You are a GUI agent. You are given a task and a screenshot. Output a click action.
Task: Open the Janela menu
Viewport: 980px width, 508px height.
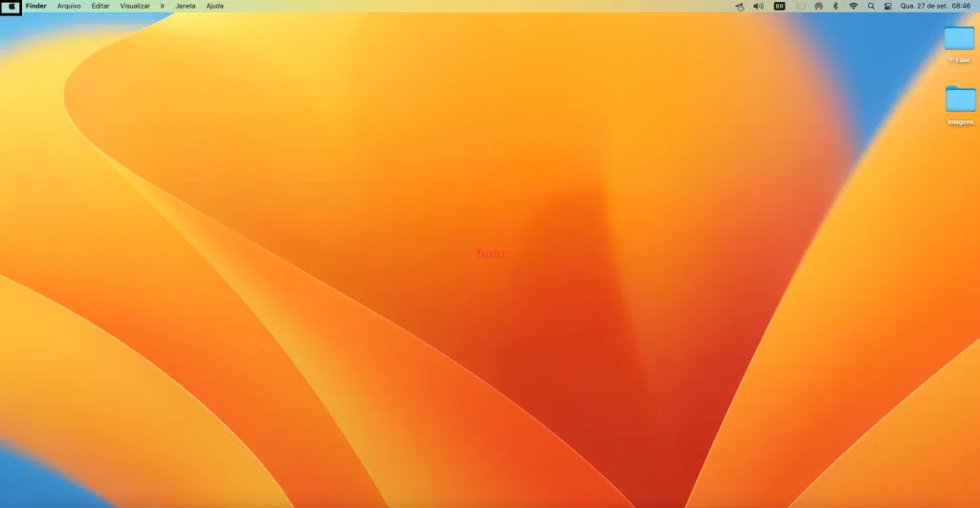click(x=185, y=7)
